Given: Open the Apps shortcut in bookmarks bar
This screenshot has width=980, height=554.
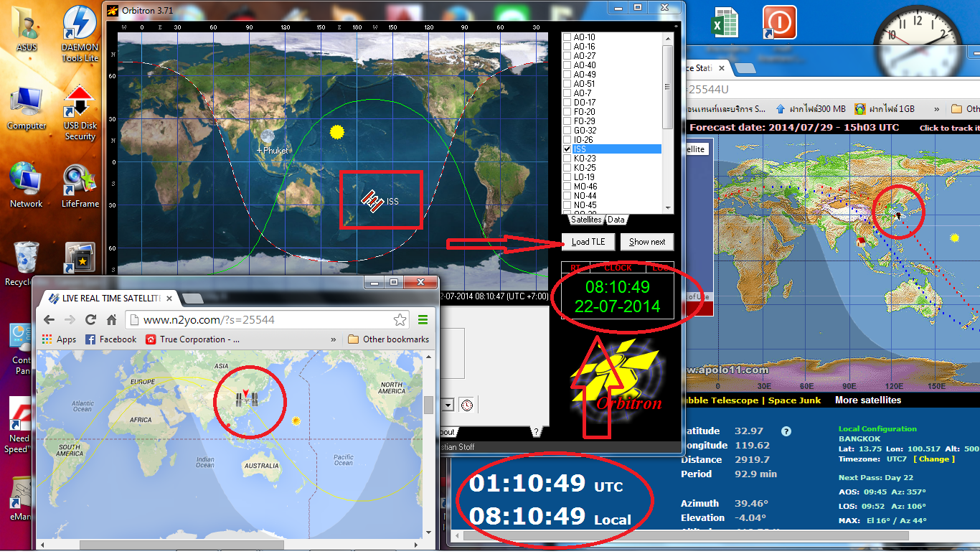Looking at the screenshot, I should [x=60, y=339].
